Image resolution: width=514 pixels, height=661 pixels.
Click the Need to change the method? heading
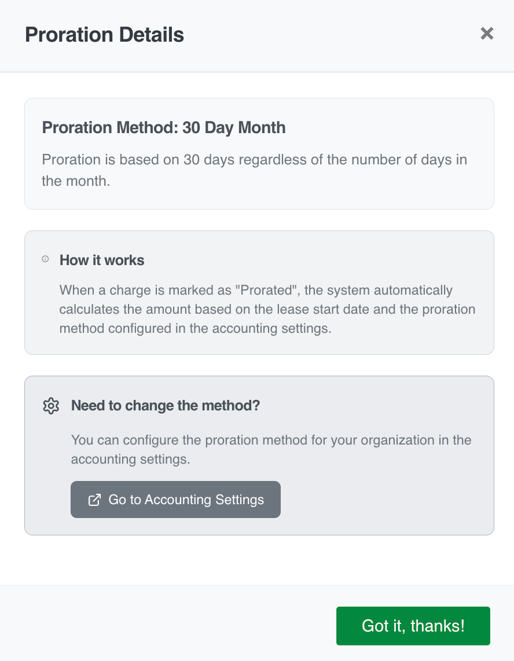(x=165, y=406)
